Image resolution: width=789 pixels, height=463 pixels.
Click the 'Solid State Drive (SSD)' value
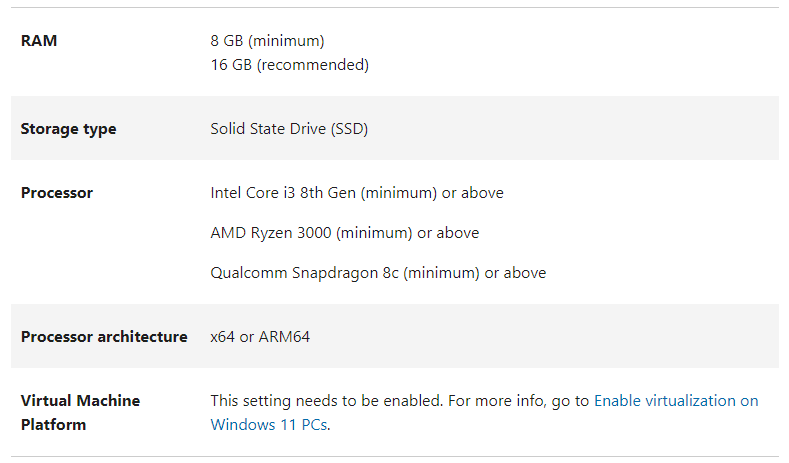tap(289, 129)
